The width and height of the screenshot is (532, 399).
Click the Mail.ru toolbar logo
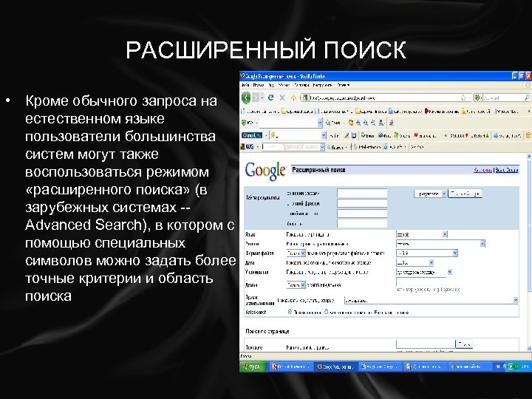click(x=252, y=135)
